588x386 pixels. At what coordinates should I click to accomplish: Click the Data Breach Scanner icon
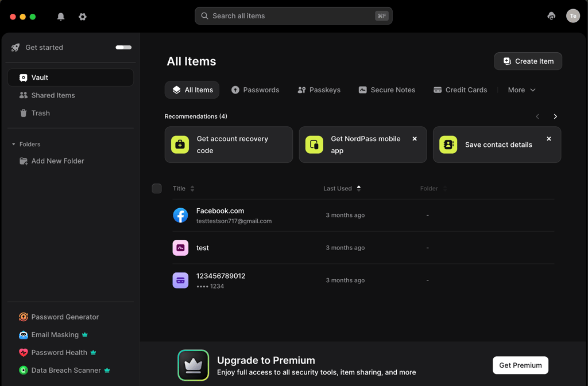23,371
